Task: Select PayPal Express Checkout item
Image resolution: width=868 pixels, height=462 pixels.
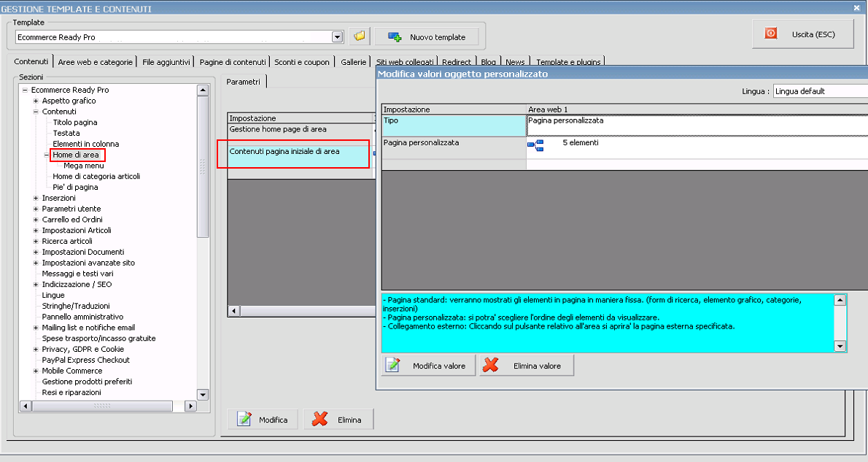Action: click(x=86, y=360)
